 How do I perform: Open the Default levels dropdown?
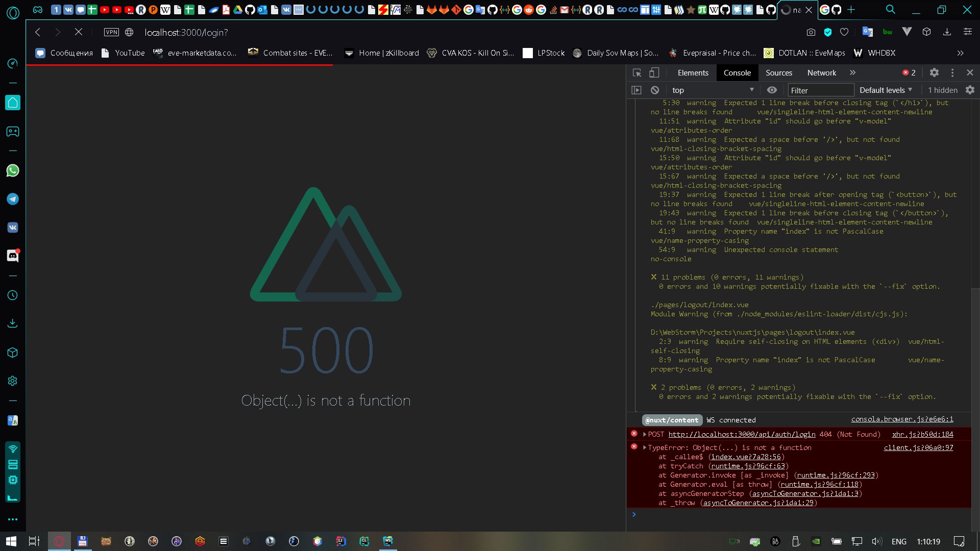(886, 90)
